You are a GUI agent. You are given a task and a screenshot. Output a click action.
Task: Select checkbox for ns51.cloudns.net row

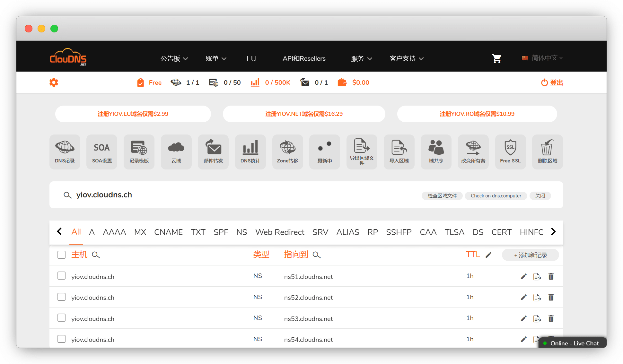61,276
